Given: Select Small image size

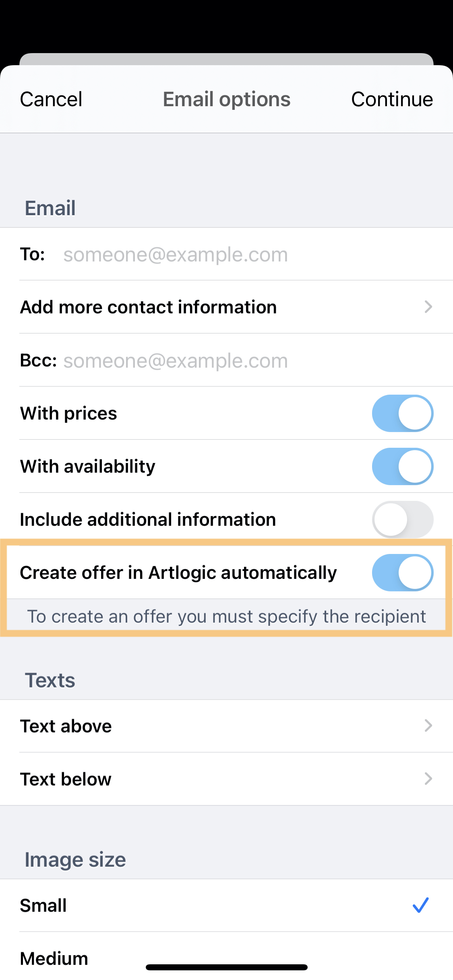Looking at the screenshot, I should pos(43,906).
